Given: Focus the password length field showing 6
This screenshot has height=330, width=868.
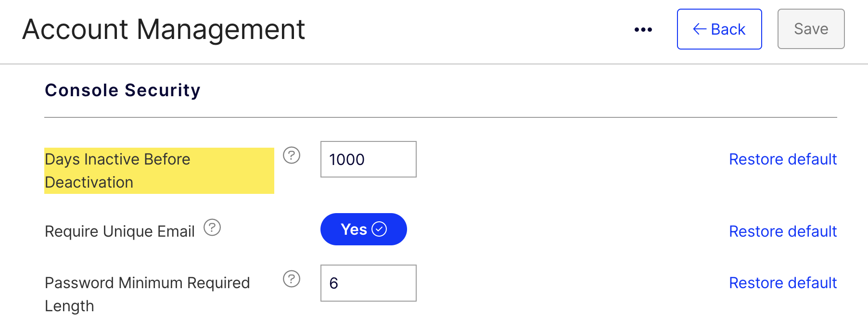Looking at the screenshot, I should coord(369,283).
